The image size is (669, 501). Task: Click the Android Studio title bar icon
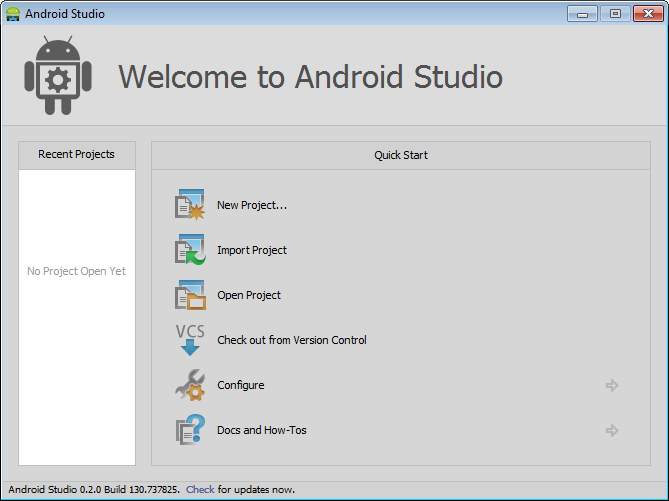[x=13, y=14]
